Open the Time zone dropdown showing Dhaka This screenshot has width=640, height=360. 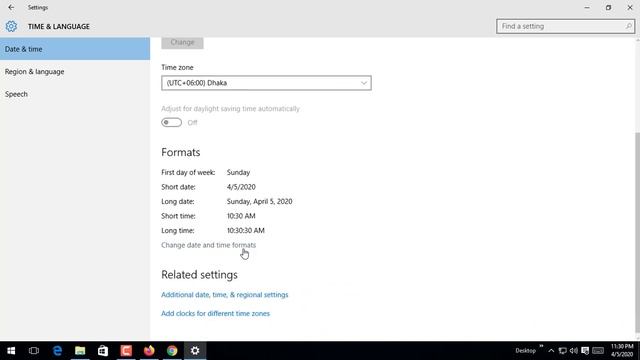[266, 83]
